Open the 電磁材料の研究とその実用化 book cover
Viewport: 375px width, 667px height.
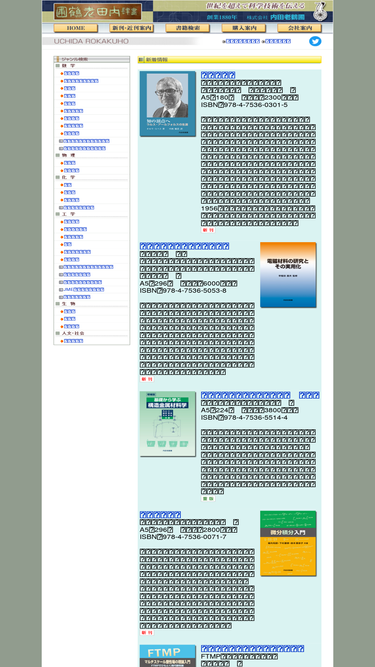pos(288,275)
